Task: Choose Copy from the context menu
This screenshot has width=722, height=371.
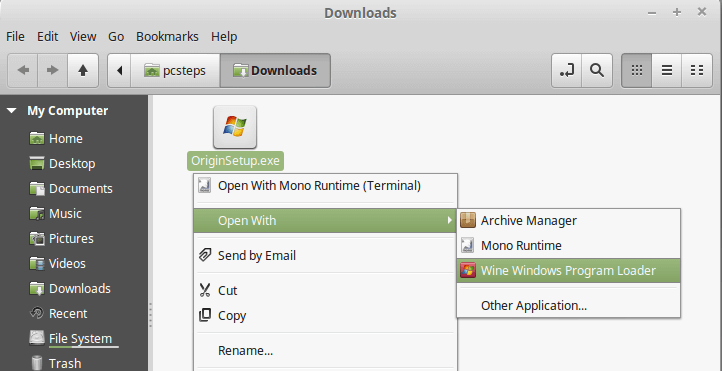Action: (326, 315)
